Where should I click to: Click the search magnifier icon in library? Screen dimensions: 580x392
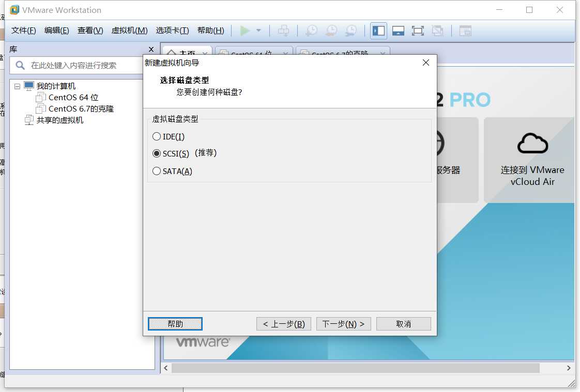[x=20, y=66]
